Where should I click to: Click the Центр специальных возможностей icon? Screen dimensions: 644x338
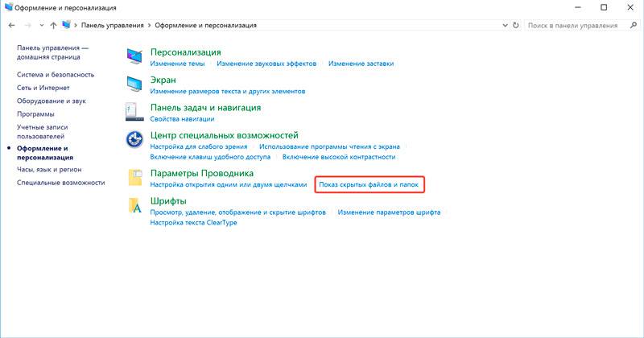(134, 140)
